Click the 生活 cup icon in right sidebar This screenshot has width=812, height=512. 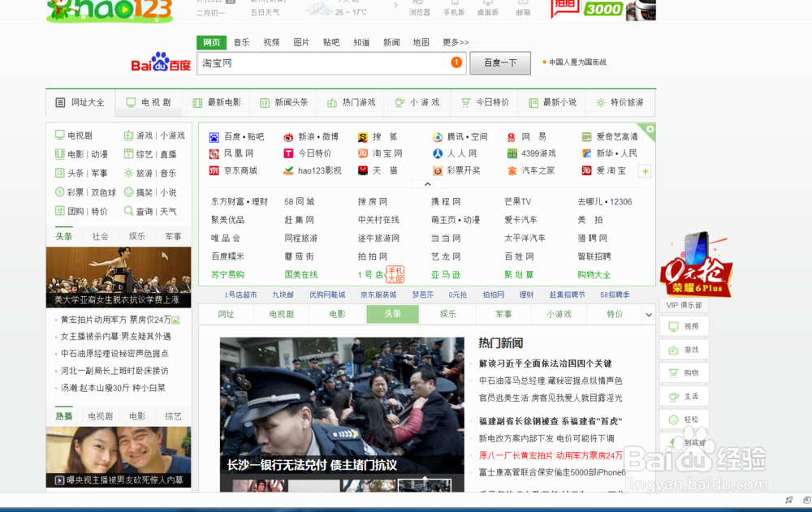673,397
